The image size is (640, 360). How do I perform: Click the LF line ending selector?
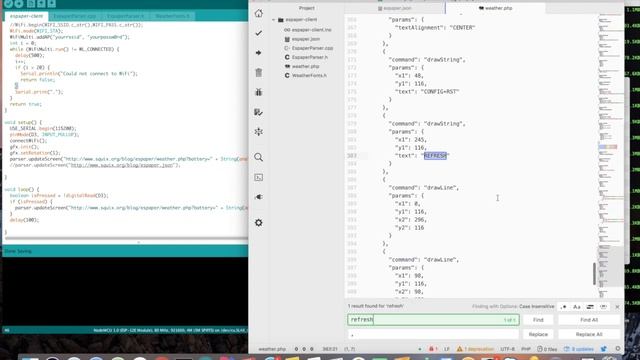point(447,349)
